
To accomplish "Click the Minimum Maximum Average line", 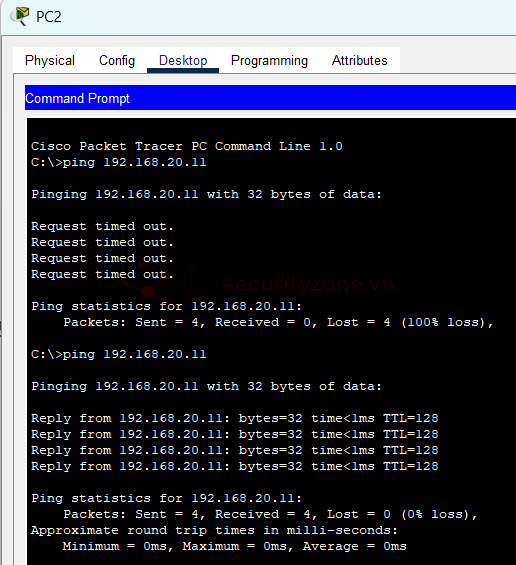I will 235,546.
